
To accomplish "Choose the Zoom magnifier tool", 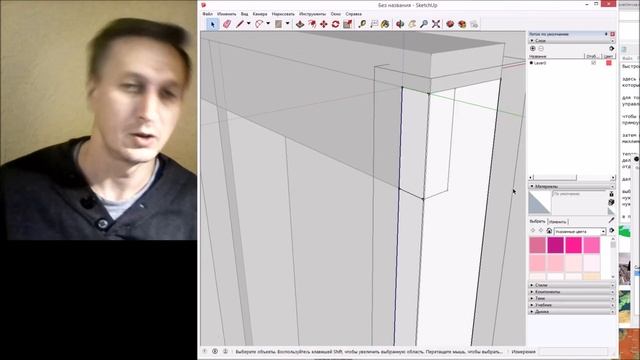I will (424, 24).
